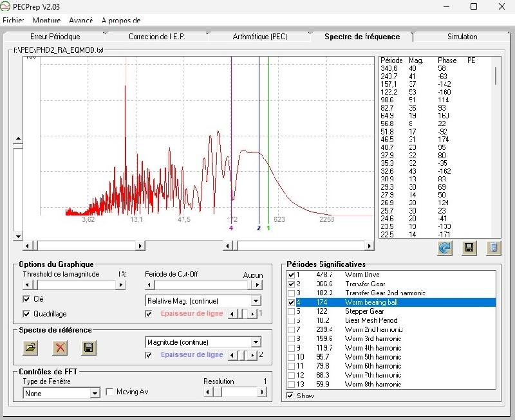Click the Cut-Off period slider track
The height and width of the screenshot is (420, 515).
coord(203,285)
